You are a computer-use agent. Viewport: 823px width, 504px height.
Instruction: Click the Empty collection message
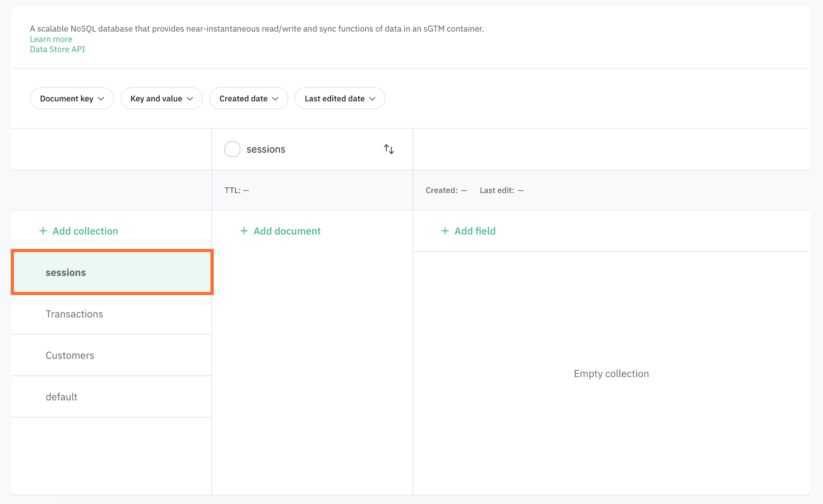[x=611, y=373]
